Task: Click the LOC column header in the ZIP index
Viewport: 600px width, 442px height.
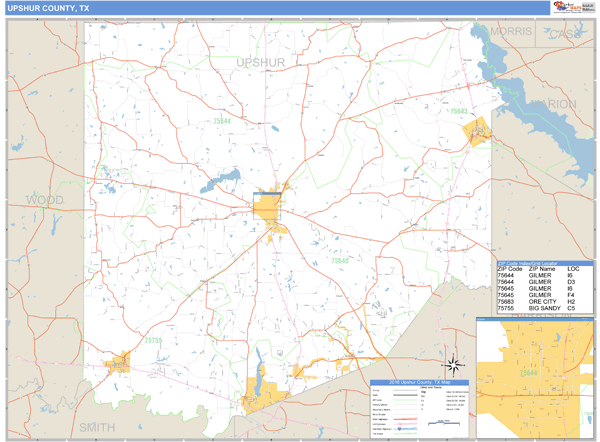Action: pyautogui.click(x=573, y=269)
